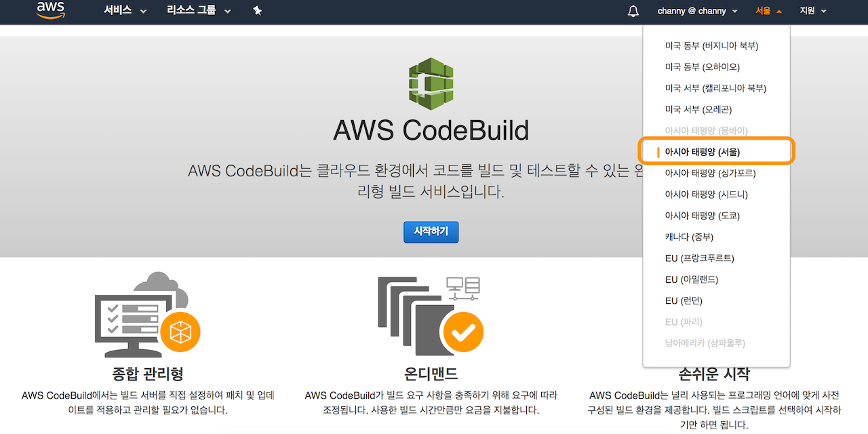Select EU (런던) region
Image resolution: width=868 pixels, height=434 pixels.
(x=684, y=300)
